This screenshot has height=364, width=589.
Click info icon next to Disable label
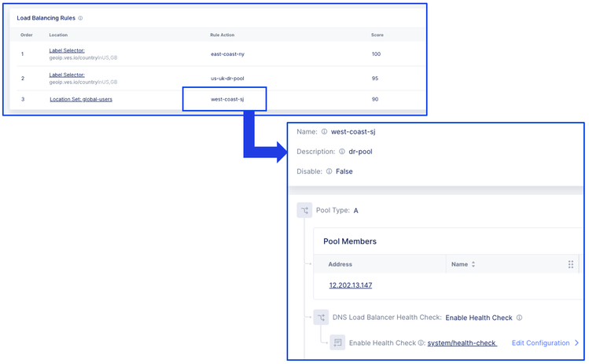pyautogui.click(x=329, y=171)
